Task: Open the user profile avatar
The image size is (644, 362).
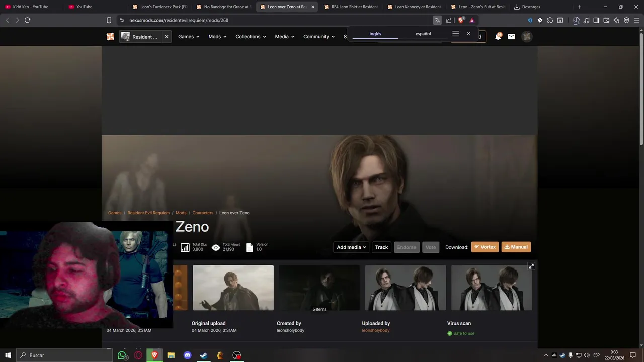Action: (x=527, y=36)
